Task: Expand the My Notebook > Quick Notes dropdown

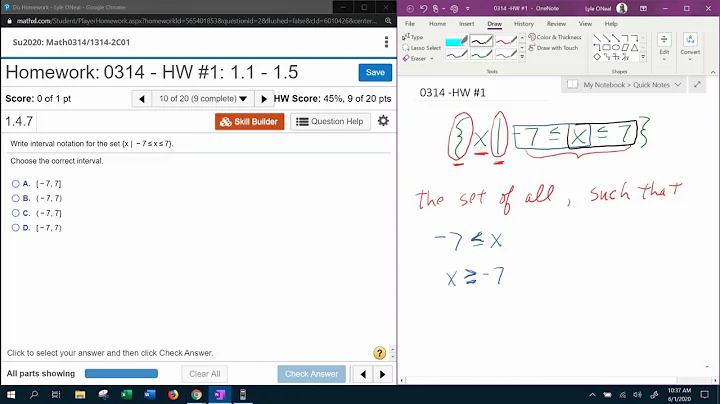Action: 678,85
